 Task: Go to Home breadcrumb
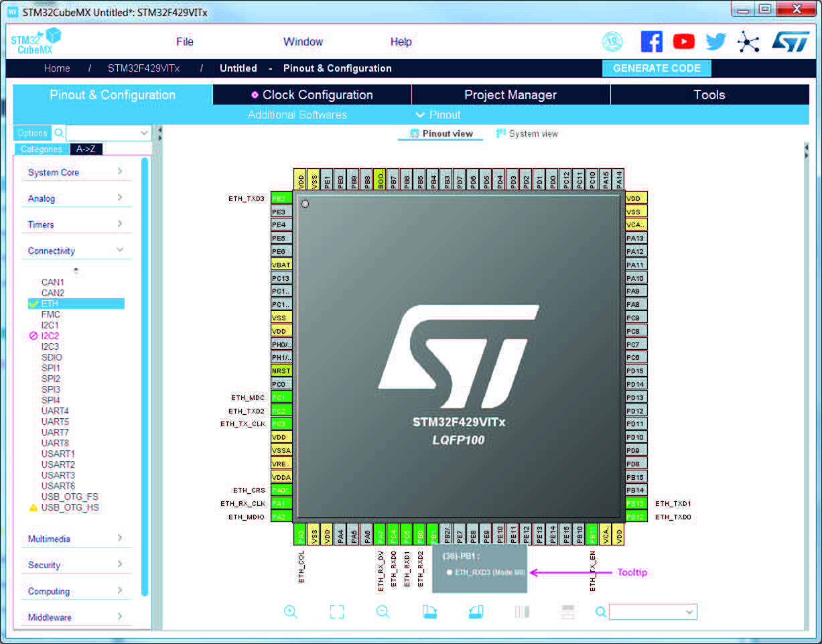(57, 68)
